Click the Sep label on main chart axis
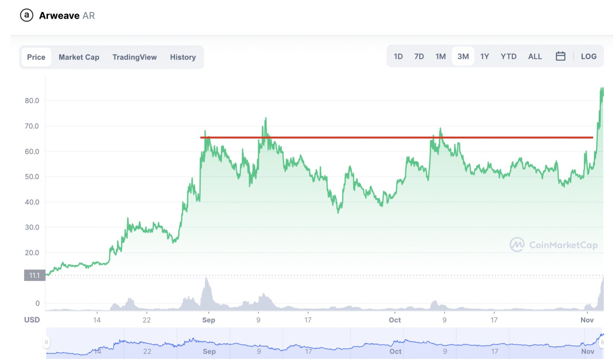613x364 pixels. point(208,320)
